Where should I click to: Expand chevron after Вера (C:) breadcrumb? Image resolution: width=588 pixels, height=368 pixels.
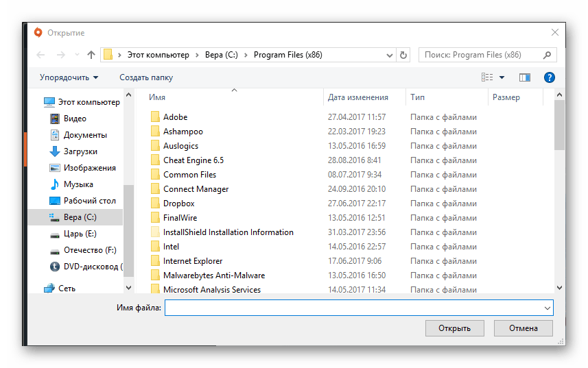(x=246, y=55)
